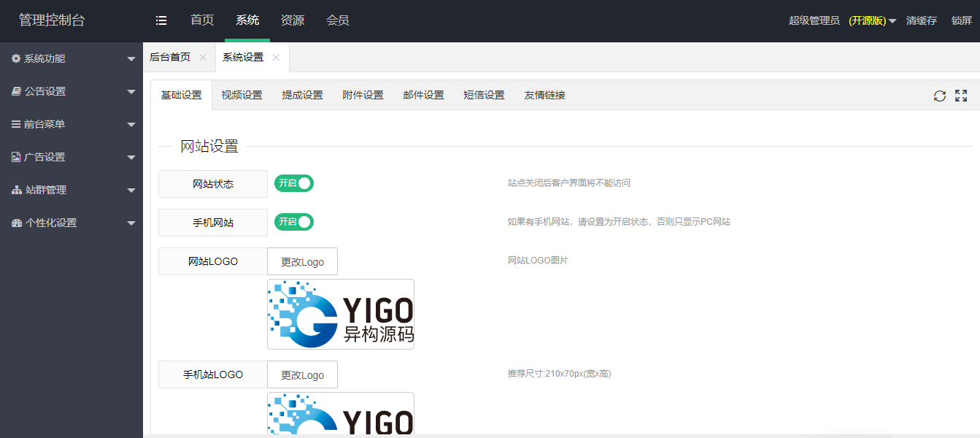Click the hamburger sidebar collapse icon
The width and height of the screenshot is (980, 438).
[x=161, y=20]
